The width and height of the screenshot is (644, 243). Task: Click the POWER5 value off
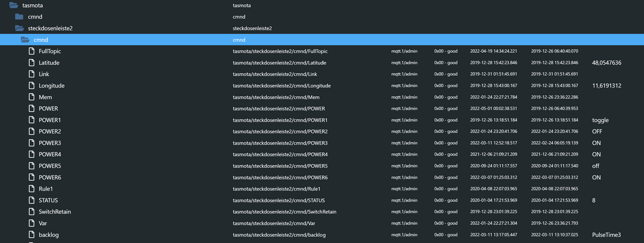[596, 166]
